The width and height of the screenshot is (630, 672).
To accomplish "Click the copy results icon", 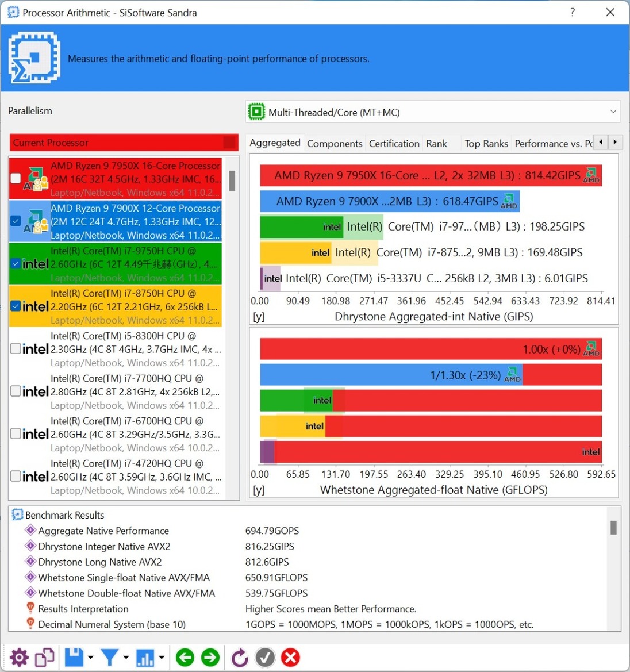I will (x=45, y=658).
